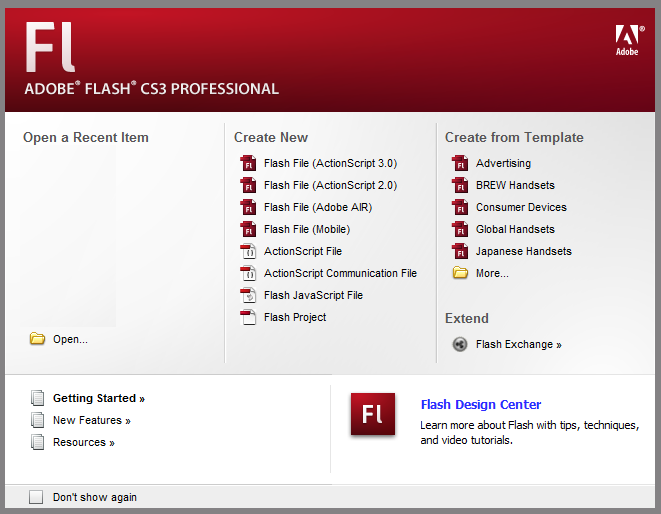Click the Flash JavaScript File icon
661x514 pixels.
tap(248, 295)
